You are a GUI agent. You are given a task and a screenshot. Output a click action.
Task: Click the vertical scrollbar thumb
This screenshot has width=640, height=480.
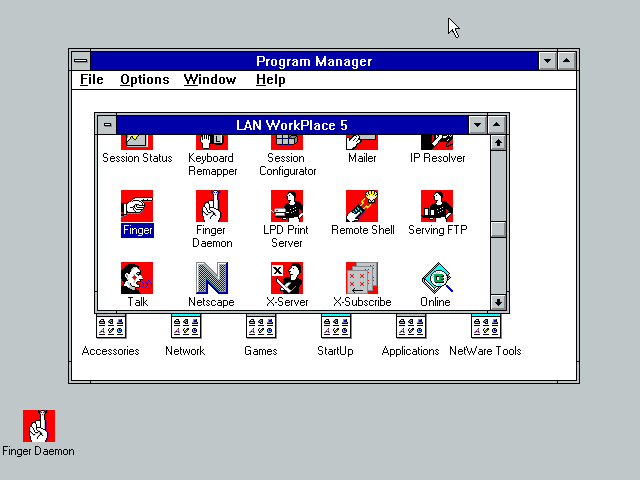[x=498, y=229]
